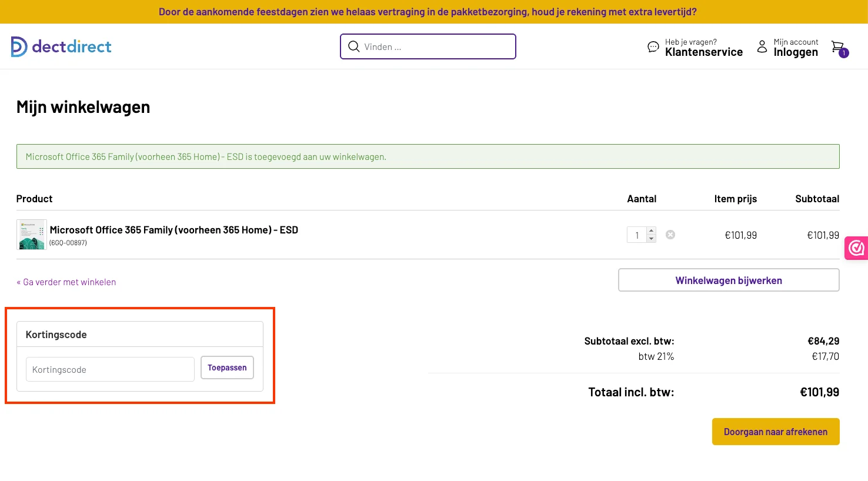Image resolution: width=868 pixels, height=481 pixels.
Task: Increase quantity with the up arrow
Action: click(651, 231)
